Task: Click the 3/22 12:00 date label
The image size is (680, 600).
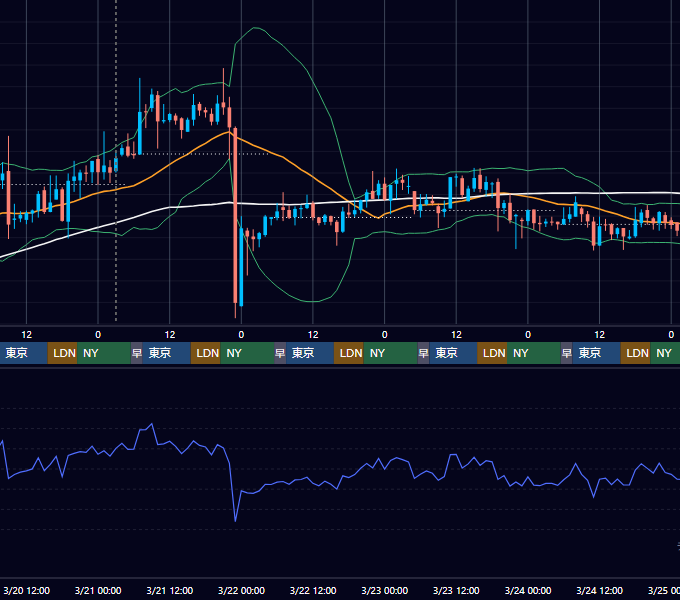Action: coord(313,590)
